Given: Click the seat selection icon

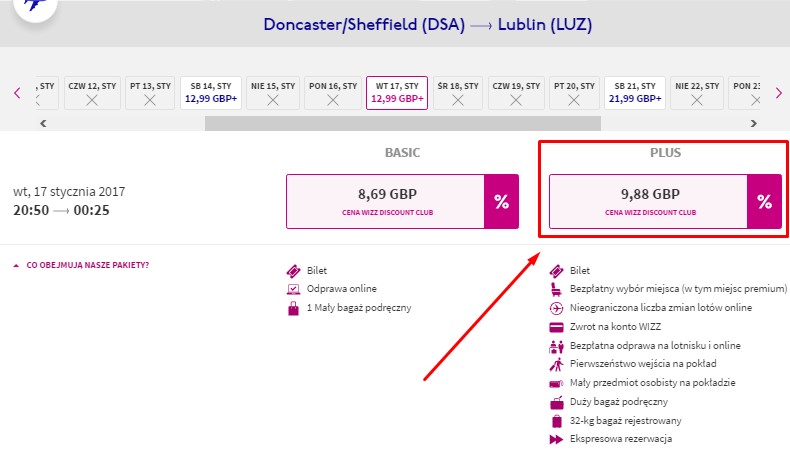Looking at the screenshot, I should pyautogui.click(x=556, y=289).
